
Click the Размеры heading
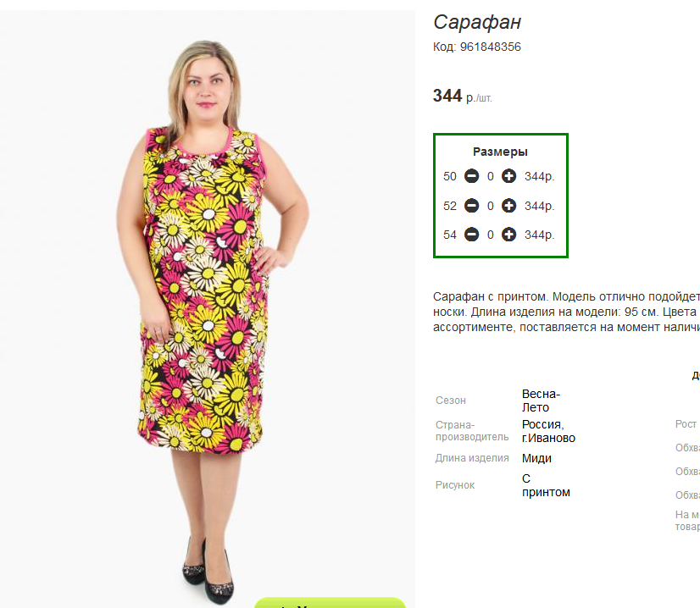click(x=500, y=152)
